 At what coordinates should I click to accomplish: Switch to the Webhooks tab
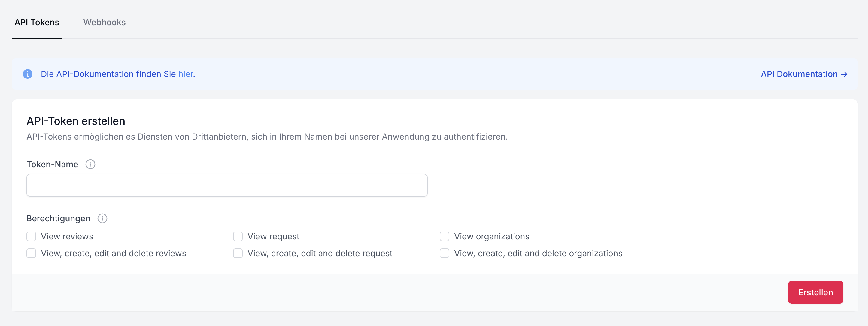coord(105,22)
